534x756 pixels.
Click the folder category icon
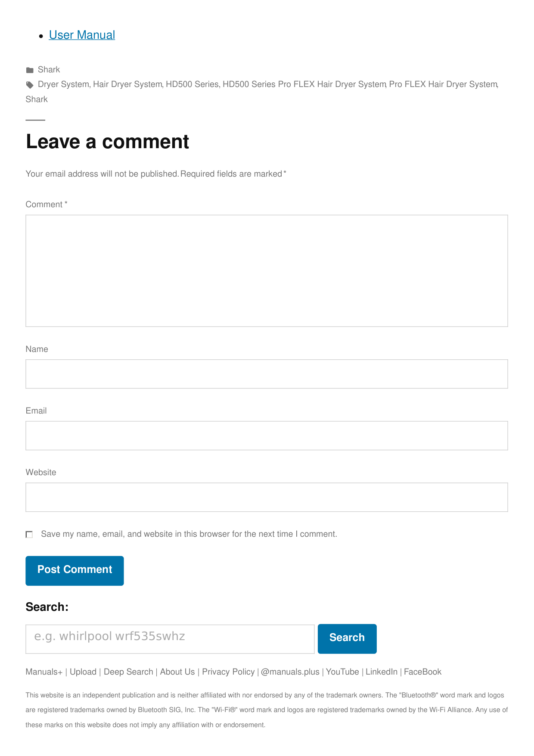[x=30, y=70]
